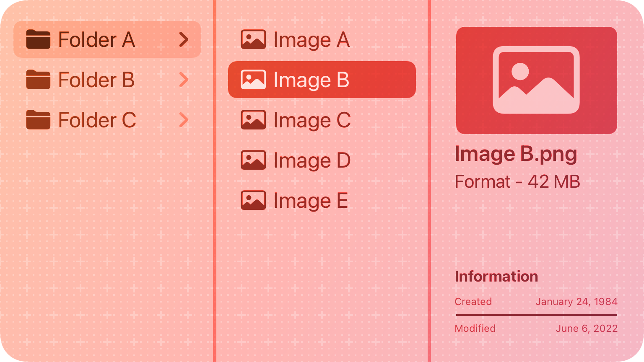Screen dimensions: 644x362
Task: Click the Folder C folder icon
Action: 38,120
